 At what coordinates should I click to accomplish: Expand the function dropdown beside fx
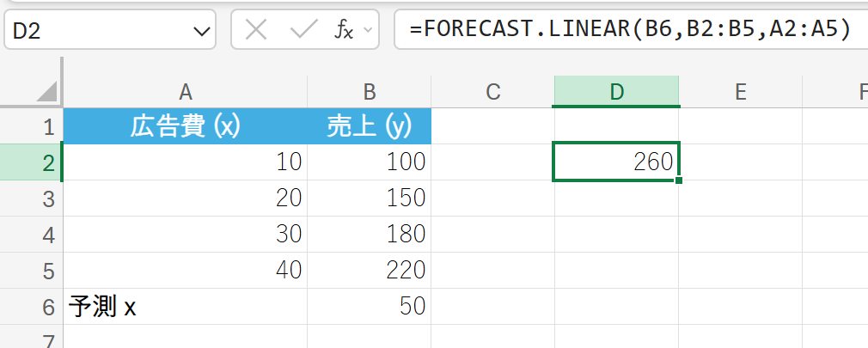point(369,31)
